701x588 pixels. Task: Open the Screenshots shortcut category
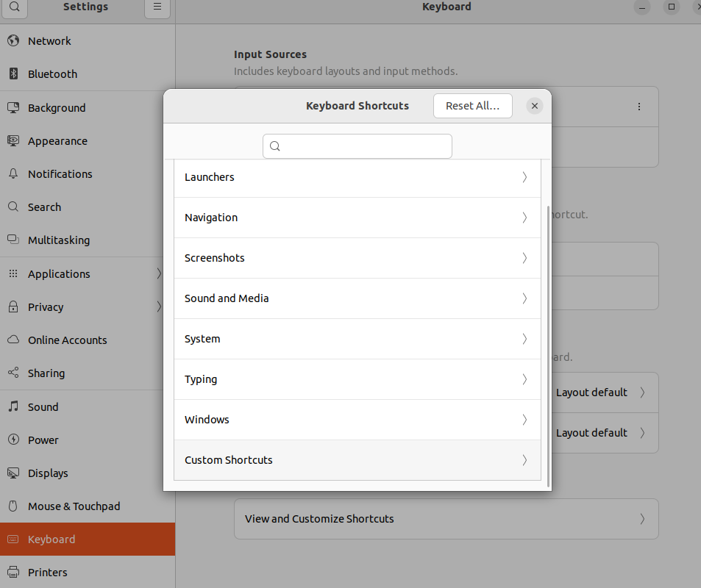point(357,258)
